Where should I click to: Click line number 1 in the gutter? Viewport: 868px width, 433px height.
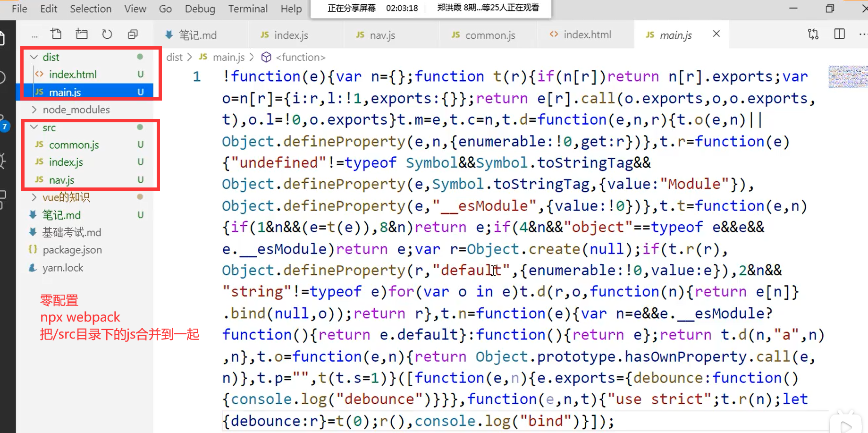point(197,76)
